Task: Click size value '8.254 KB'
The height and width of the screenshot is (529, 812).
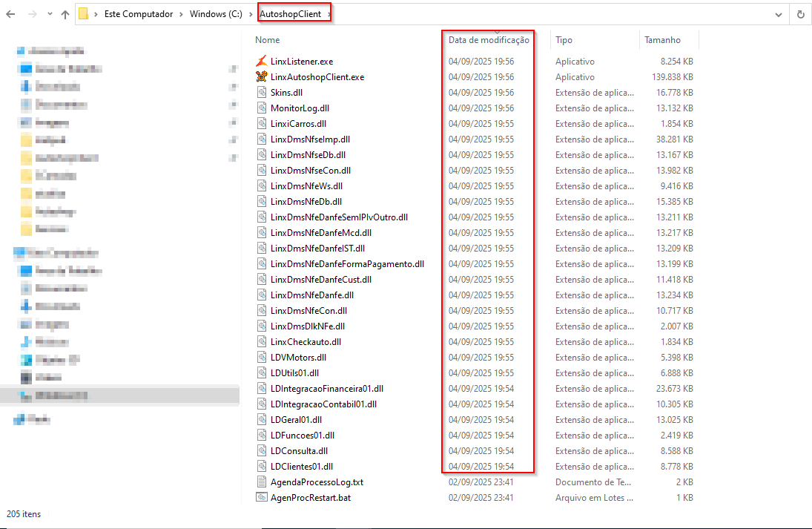Action: point(676,61)
